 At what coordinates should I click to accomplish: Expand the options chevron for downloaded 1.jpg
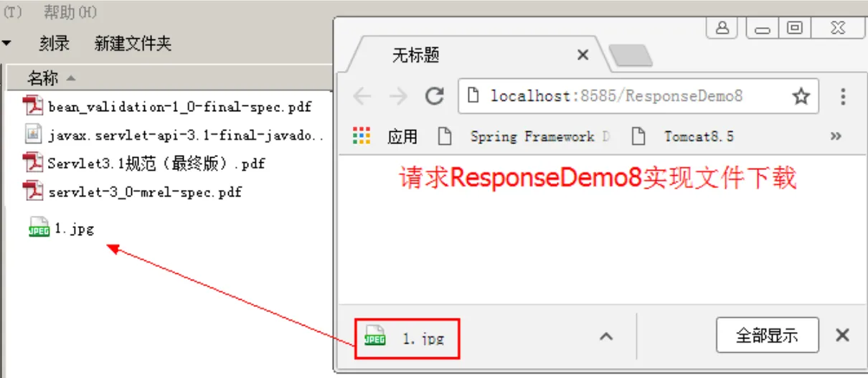click(606, 336)
